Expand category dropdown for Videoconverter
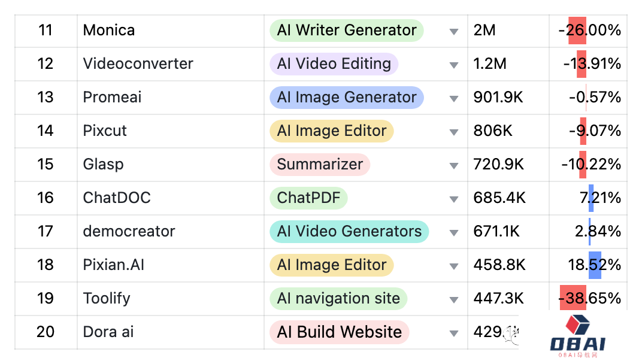Viewport: 642px width, 364px height. [x=454, y=65]
